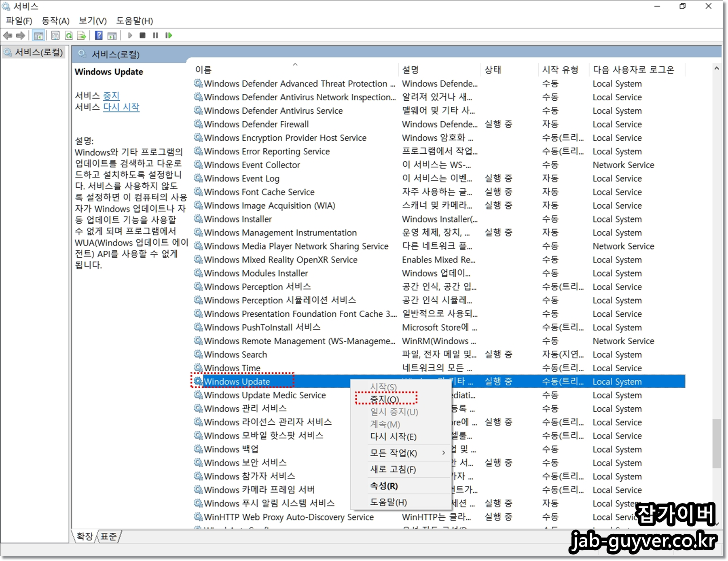728x561 pixels.
Task: Toggle the Show/Hide Console Tree toolbar icon
Action: pos(39,36)
